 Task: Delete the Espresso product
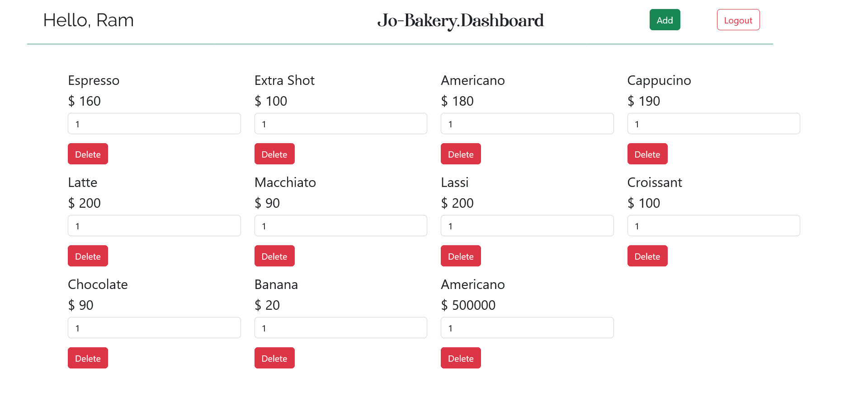click(x=88, y=154)
